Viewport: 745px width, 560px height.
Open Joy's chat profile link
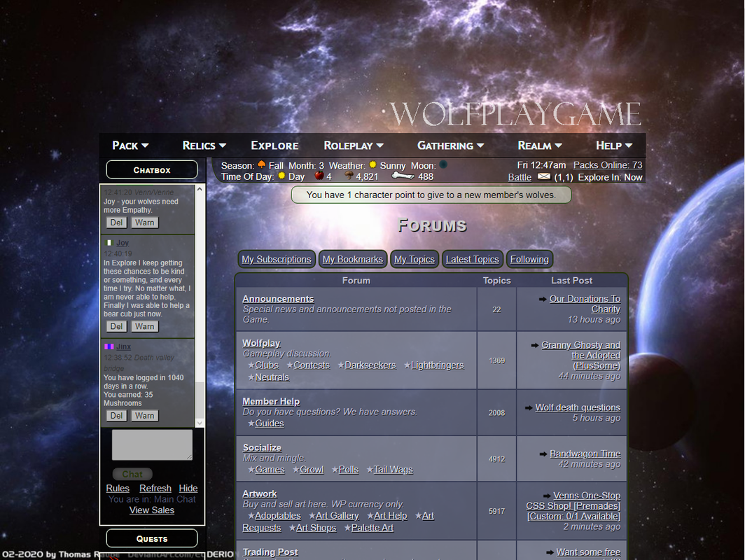point(123,243)
